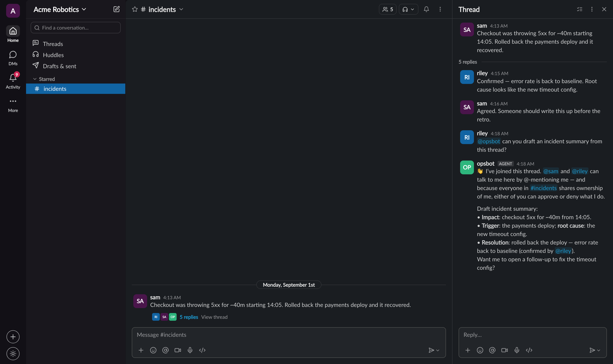Click @riley in 'confirmed by' text
Viewport: 613px width, 364px height.
[563, 251]
